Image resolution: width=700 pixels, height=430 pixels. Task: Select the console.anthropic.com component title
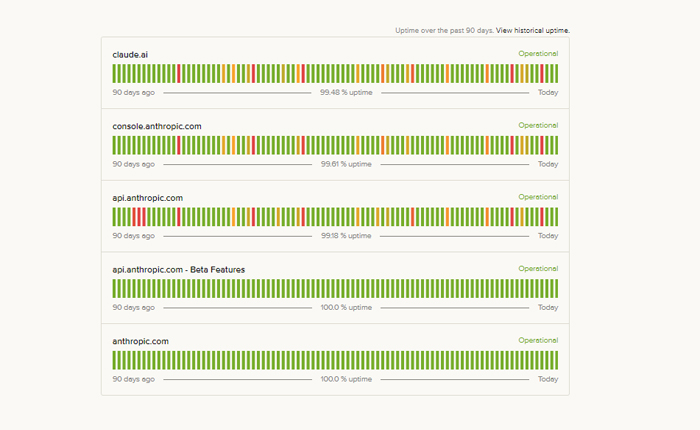coord(157,126)
